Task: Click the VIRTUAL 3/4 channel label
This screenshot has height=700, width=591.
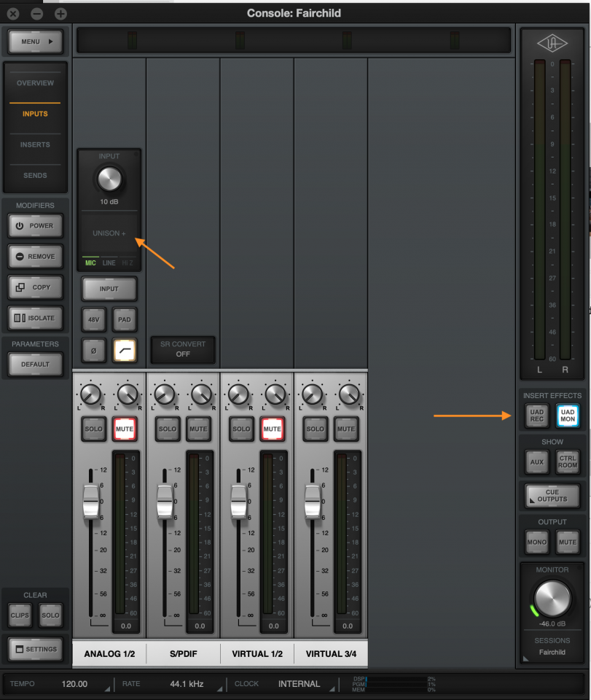Action: [331, 653]
